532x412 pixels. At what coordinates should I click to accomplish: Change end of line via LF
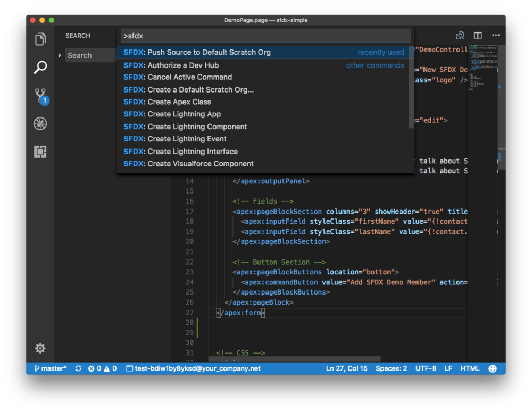coord(448,368)
